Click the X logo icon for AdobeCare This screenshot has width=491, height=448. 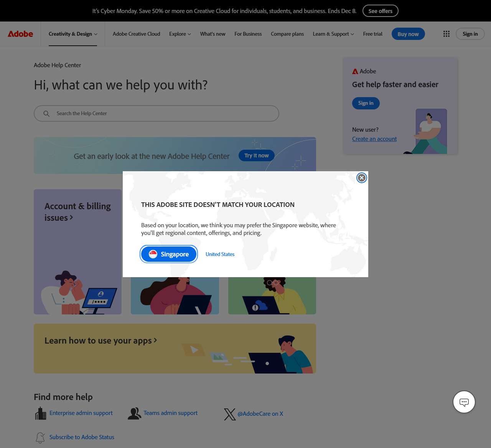tap(230, 414)
